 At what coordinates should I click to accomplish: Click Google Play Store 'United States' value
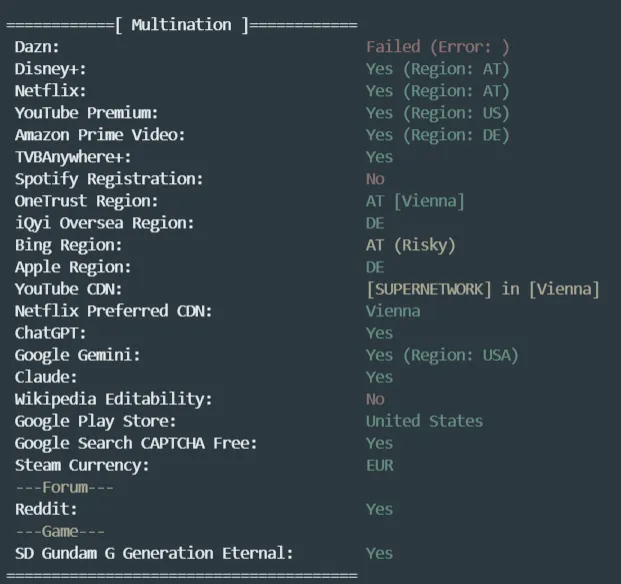pyautogui.click(x=424, y=421)
